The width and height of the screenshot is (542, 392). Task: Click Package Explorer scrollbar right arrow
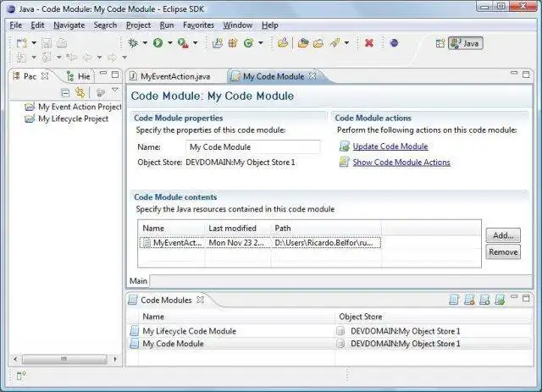pos(115,359)
